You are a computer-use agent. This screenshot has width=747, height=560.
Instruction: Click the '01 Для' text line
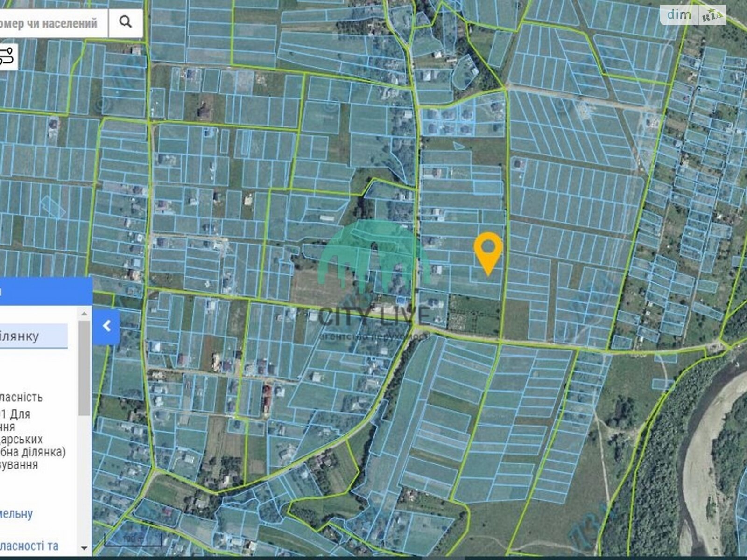15,414
